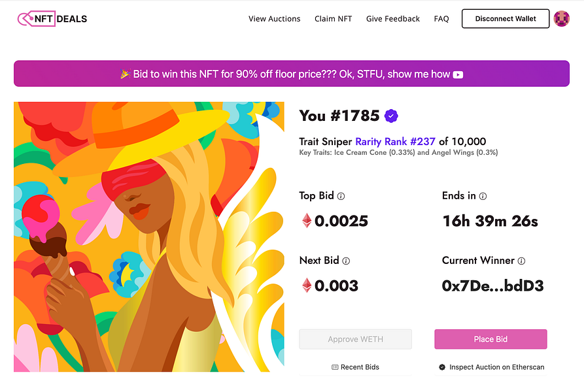The width and height of the screenshot is (584, 392).
Task: Open the Give Feedback link
Action: [x=392, y=19]
